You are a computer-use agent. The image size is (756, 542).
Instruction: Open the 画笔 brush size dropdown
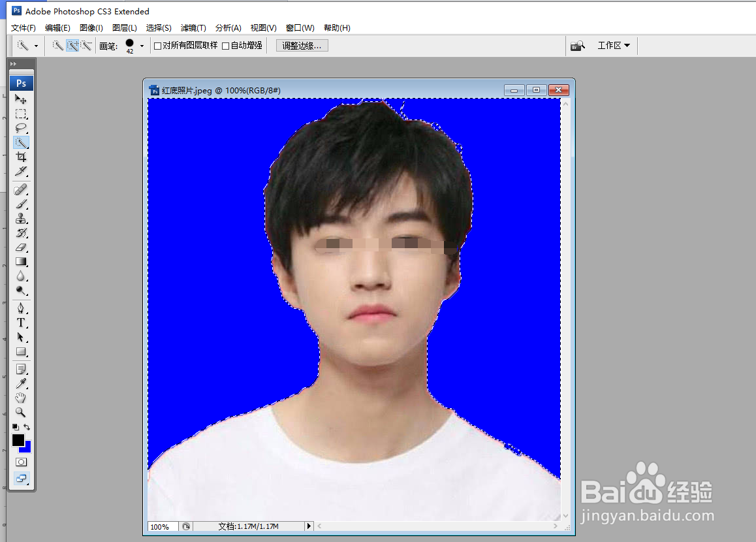pyautogui.click(x=141, y=46)
